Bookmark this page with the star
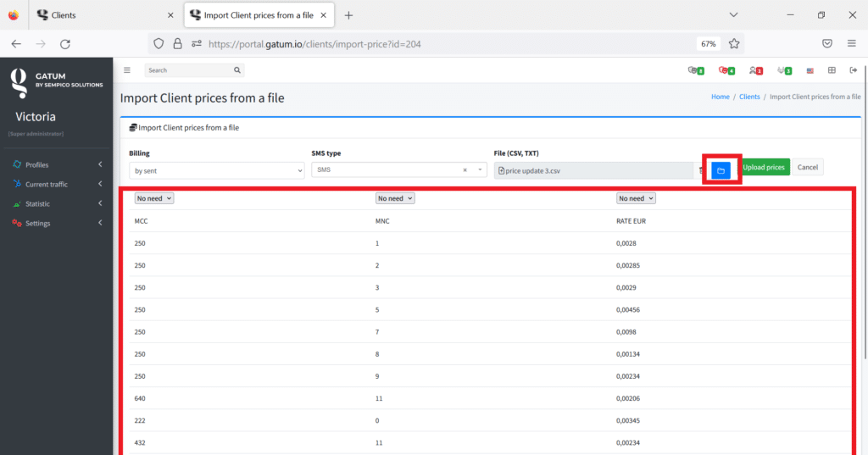 tap(734, 44)
